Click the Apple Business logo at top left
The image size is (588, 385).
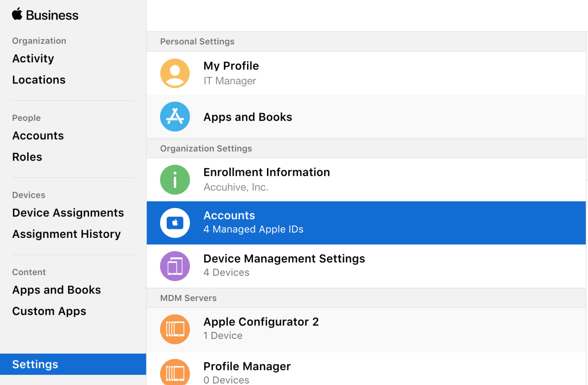[45, 15]
